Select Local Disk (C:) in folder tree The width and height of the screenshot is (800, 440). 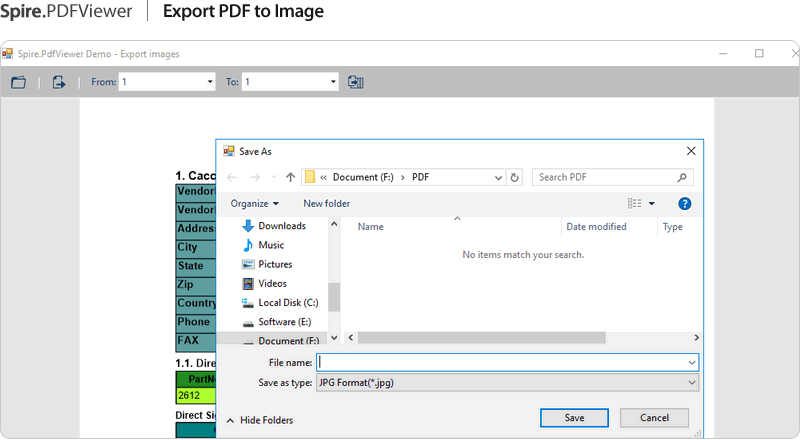point(280,303)
